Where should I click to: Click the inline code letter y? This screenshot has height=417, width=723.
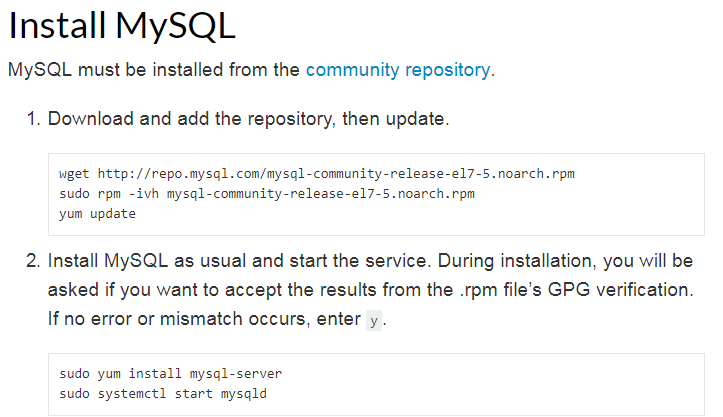click(x=374, y=322)
